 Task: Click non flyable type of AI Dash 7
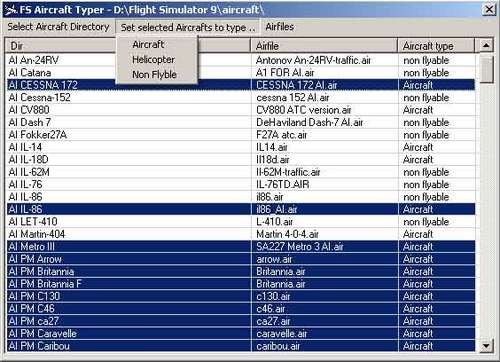pyautogui.click(x=426, y=122)
